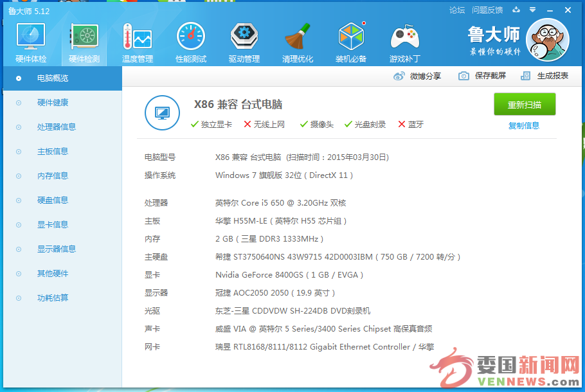585x392 pixels.
Task: Click operating system value Windows 7 旗舰版
Action: 284,175
